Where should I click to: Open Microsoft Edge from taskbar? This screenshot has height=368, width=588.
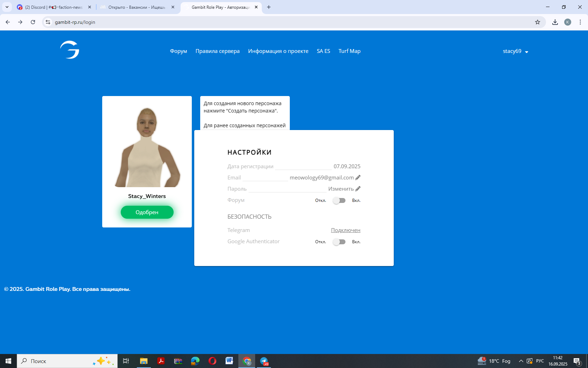pyautogui.click(x=195, y=361)
